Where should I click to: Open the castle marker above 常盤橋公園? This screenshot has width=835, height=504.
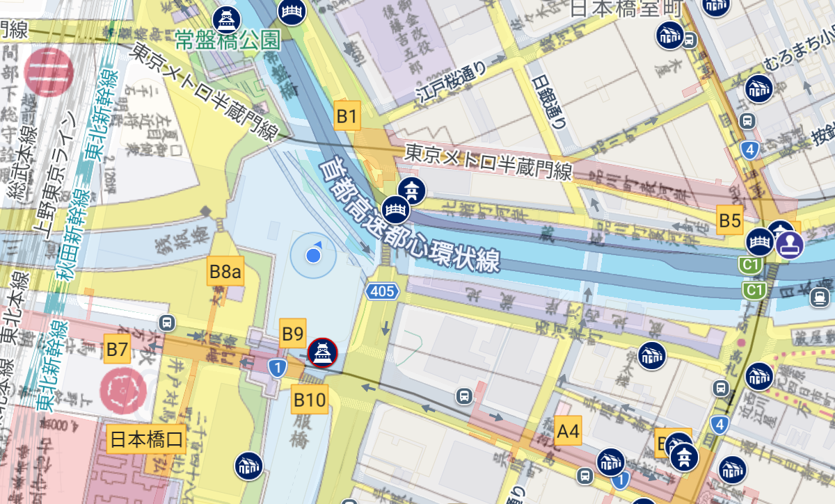(228, 19)
